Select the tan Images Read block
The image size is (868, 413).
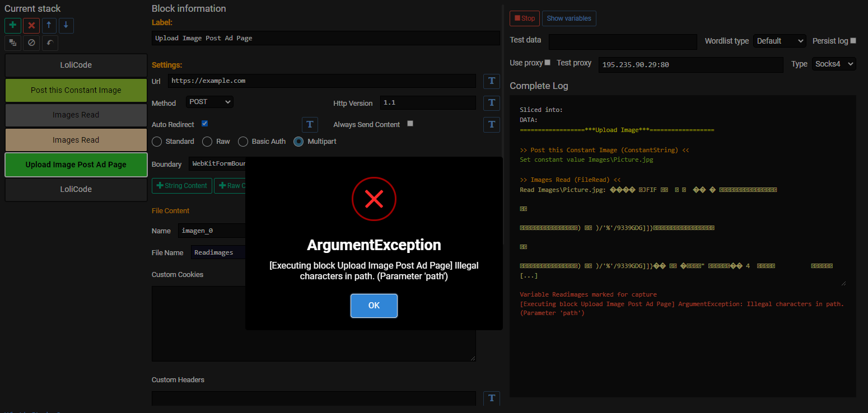point(76,140)
